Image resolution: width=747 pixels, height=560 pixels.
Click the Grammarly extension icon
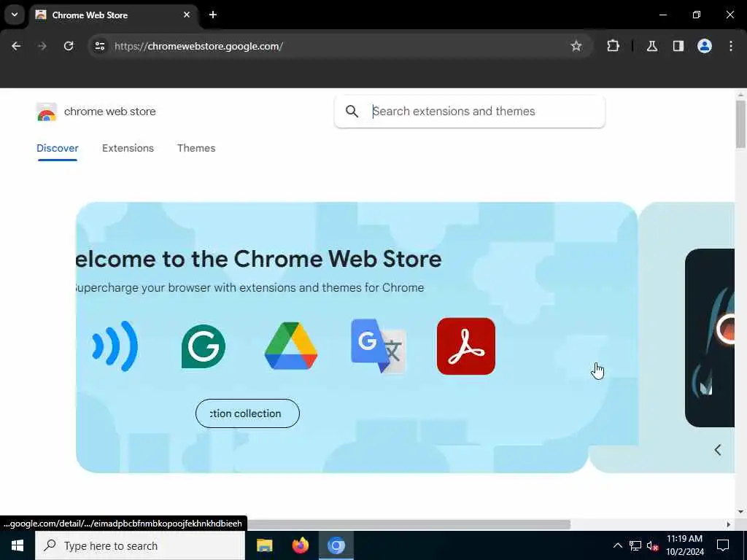[204, 346]
